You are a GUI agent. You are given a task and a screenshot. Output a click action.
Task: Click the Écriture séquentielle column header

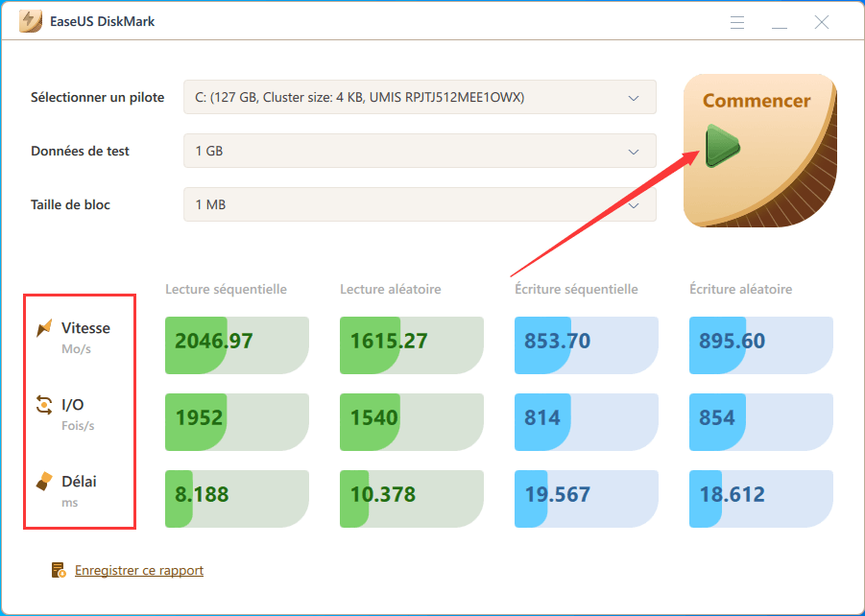pos(576,289)
